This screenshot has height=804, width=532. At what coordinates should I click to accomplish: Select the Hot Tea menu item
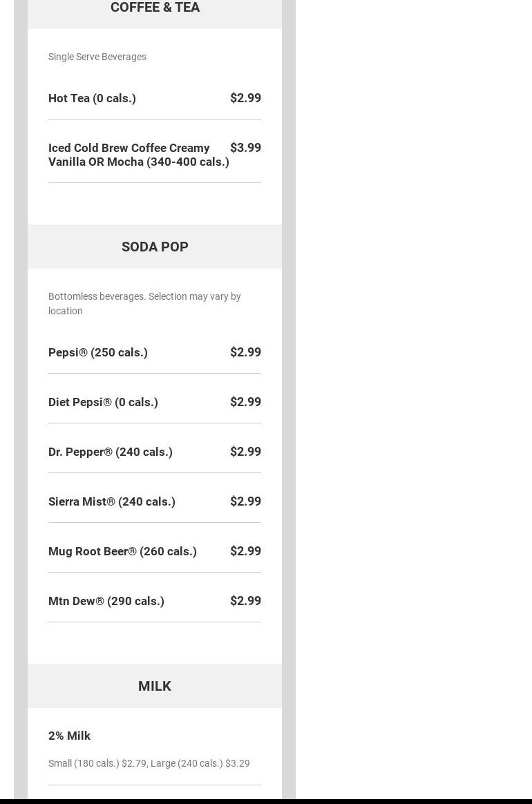pos(92,98)
